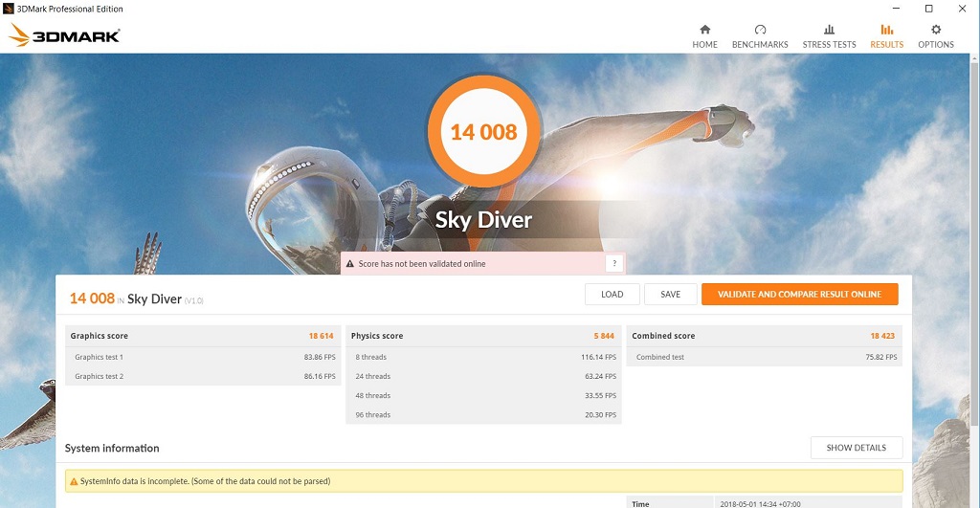This screenshot has height=508, width=980.
Task: Click the Sky Diver title banner
Action: click(483, 220)
